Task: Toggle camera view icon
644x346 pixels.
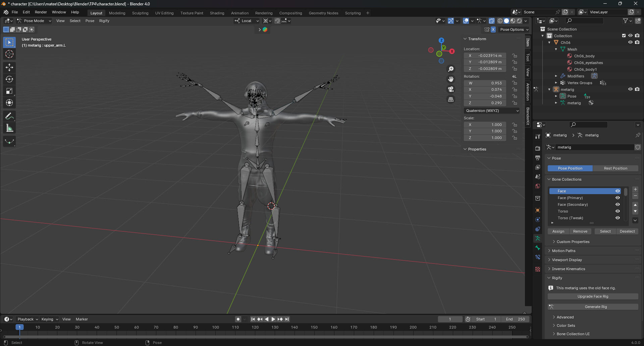Action: (x=451, y=89)
